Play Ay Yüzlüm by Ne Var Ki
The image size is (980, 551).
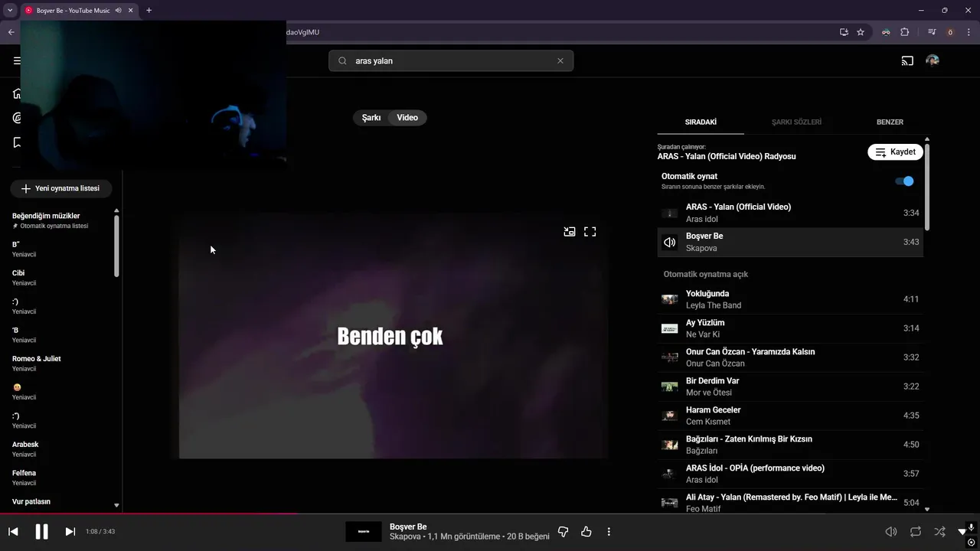[790, 328]
